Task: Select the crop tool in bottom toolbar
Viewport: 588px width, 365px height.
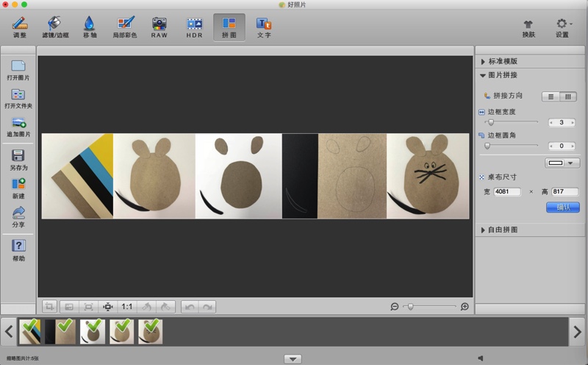Action: [x=49, y=307]
